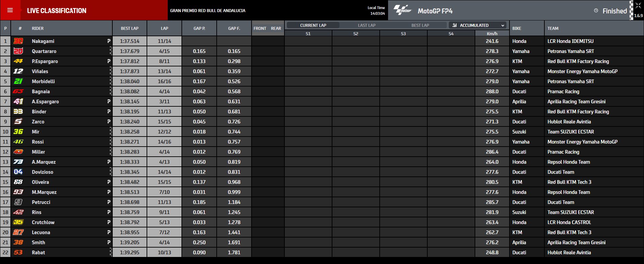The height and width of the screenshot is (264, 644).
Task: Click the S1 sector header
Action: point(308,34)
